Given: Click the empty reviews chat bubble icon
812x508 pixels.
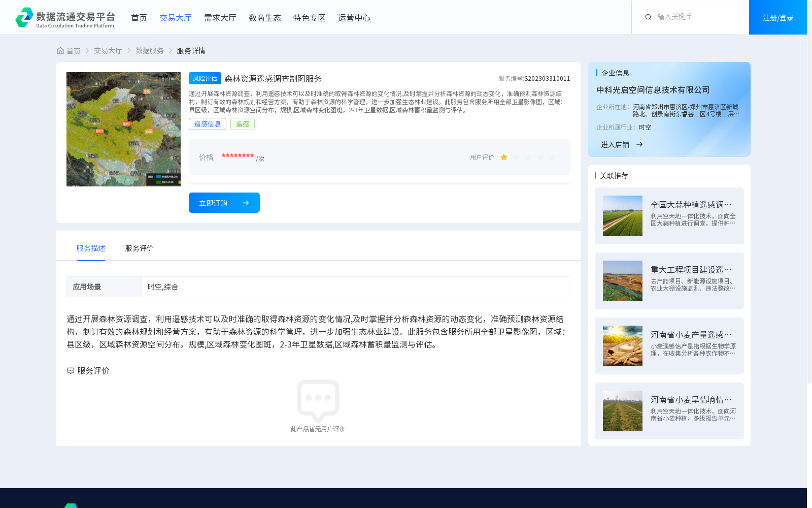Looking at the screenshot, I should (x=318, y=401).
